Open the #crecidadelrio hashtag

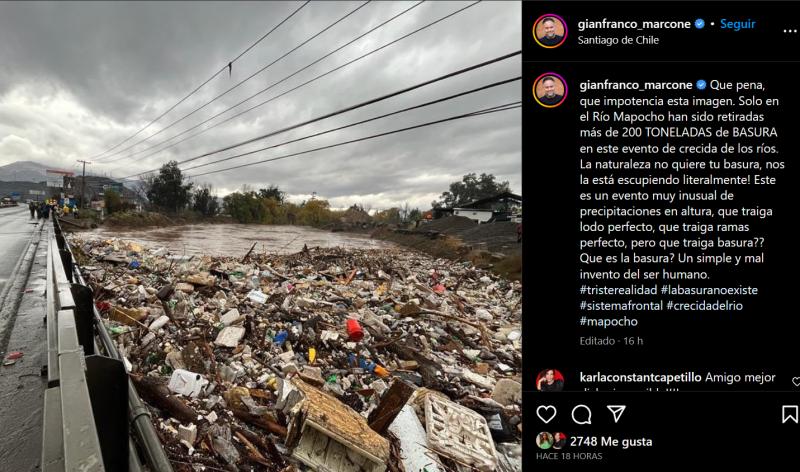pos(705,306)
